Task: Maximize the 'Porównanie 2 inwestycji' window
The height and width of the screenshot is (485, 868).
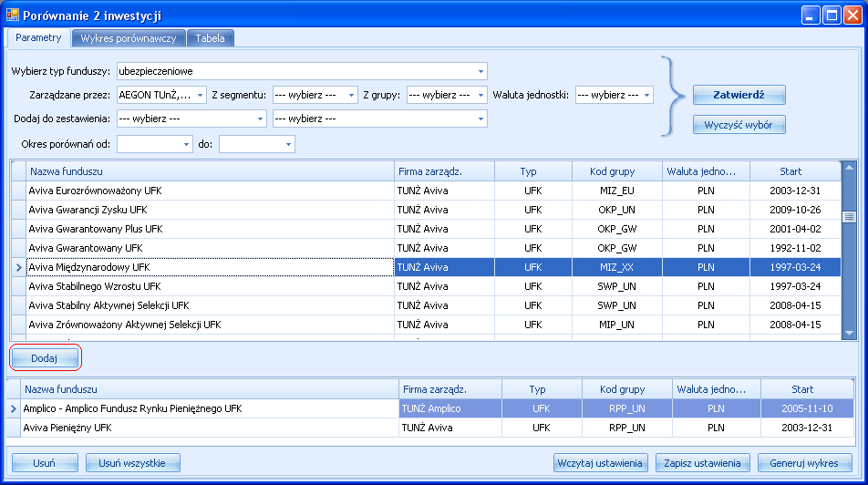Action: click(x=832, y=15)
